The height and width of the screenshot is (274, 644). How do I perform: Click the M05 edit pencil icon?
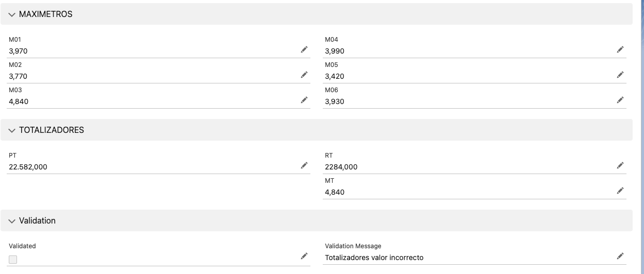(x=620, y=75)
